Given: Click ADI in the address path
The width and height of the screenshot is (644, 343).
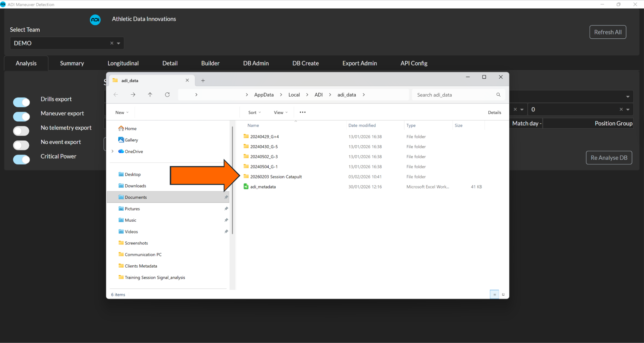Looking at the screenshot, I should click(318, 95).
